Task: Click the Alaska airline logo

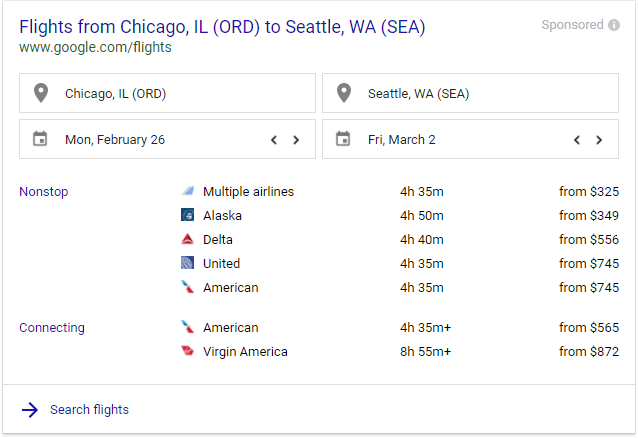Action: pyautogui.click(x=187, y=215)
